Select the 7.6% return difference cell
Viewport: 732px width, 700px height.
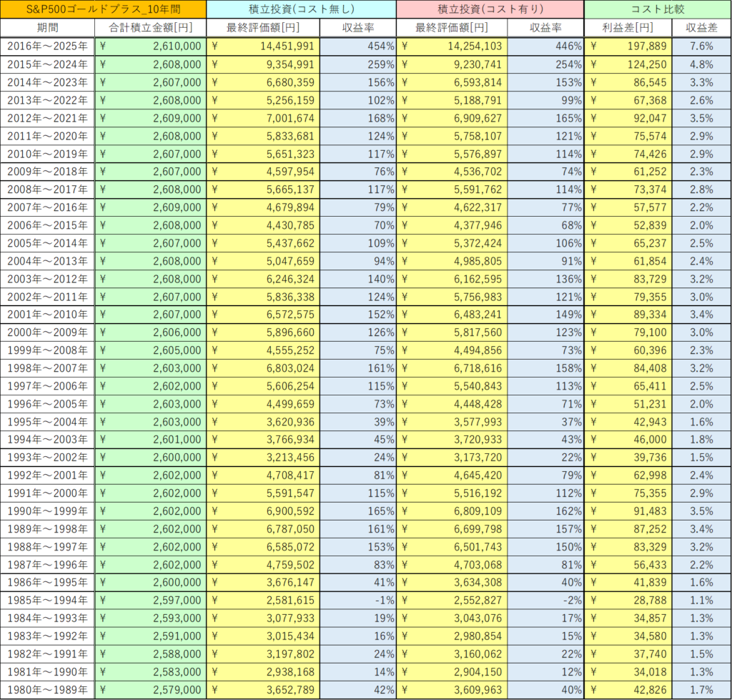701,46
